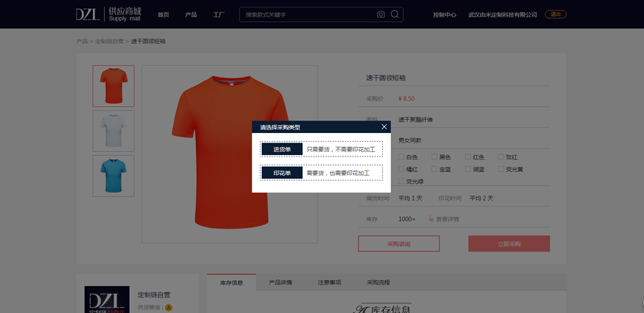Screen dimensions: 644x313
Task: Open the 采购流程 tab
Action: pyautogui.click(x=378, y=282)
